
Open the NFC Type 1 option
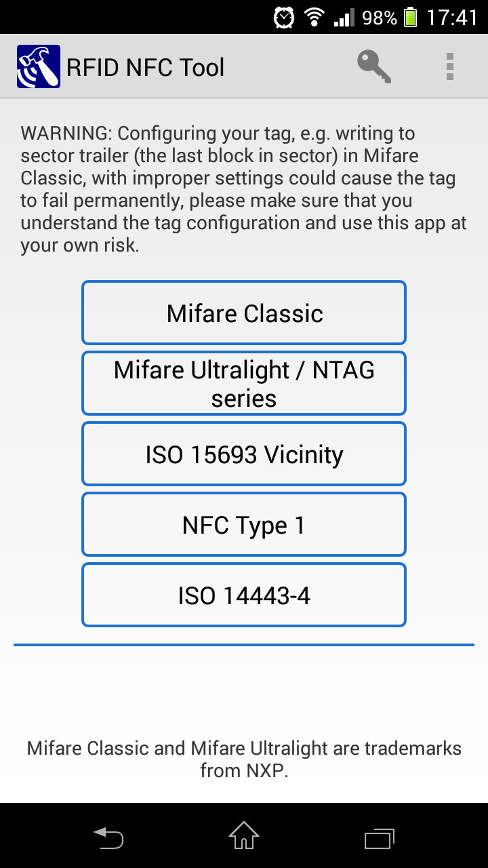click(244, 525)
